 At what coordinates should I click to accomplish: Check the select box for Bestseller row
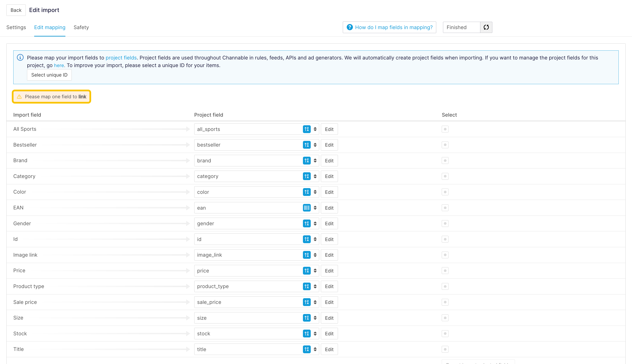point(445,145)
